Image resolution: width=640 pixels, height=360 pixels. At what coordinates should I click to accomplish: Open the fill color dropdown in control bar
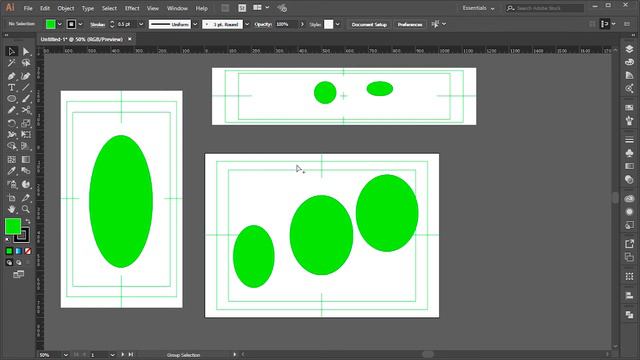click(60, 24)
